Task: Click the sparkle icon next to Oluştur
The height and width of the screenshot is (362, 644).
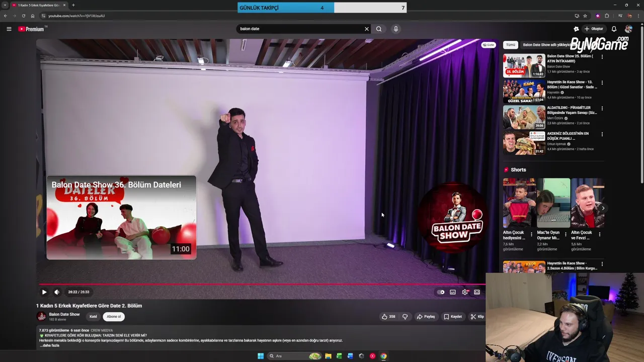Action: click(x=576, y=29)
